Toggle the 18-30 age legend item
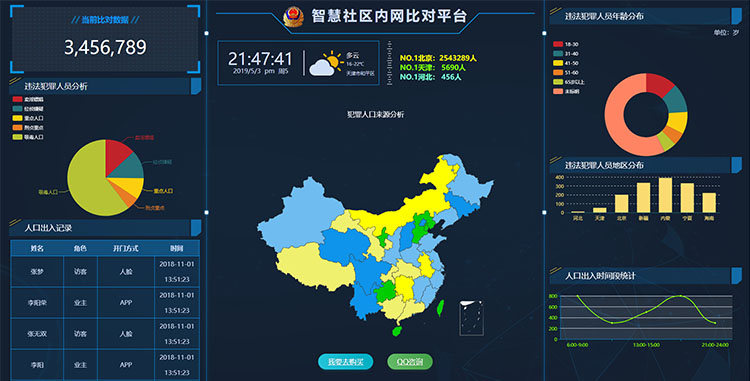This screenshot has height=381, width=750. coord(566,44)
